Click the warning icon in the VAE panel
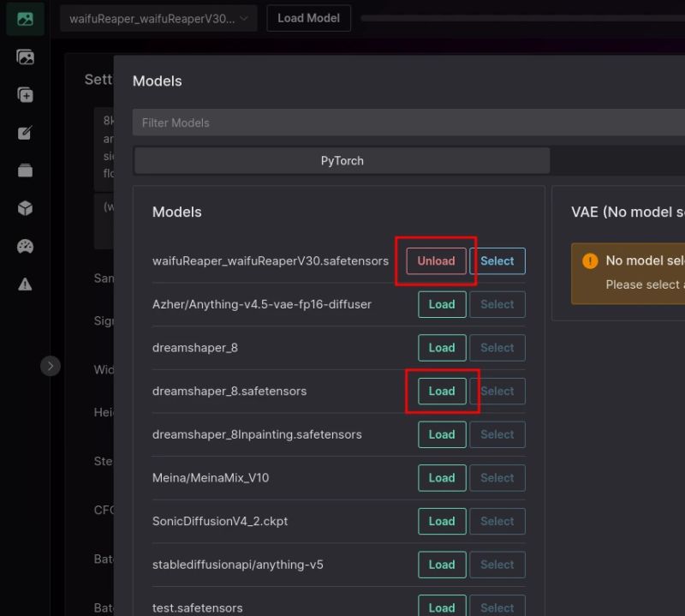This screenshot has width=685, height=616. click(x=590, y=260)
